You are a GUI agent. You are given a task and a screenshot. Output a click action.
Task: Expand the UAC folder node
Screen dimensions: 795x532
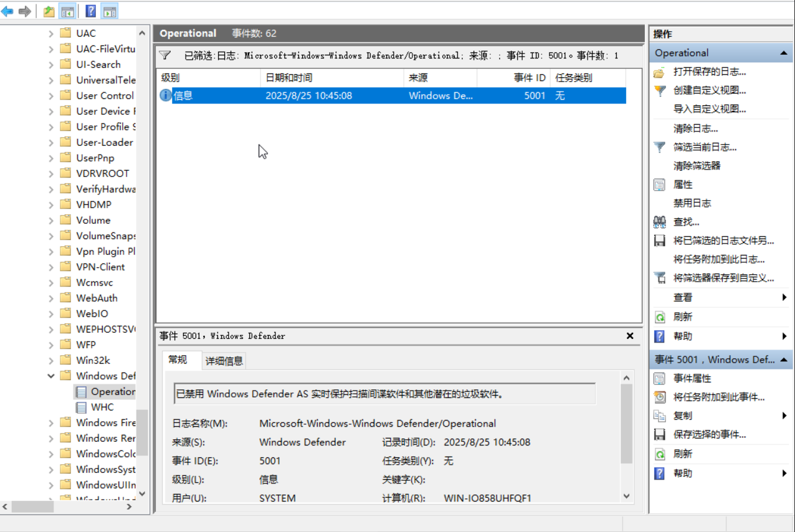[x=51, y=33]
